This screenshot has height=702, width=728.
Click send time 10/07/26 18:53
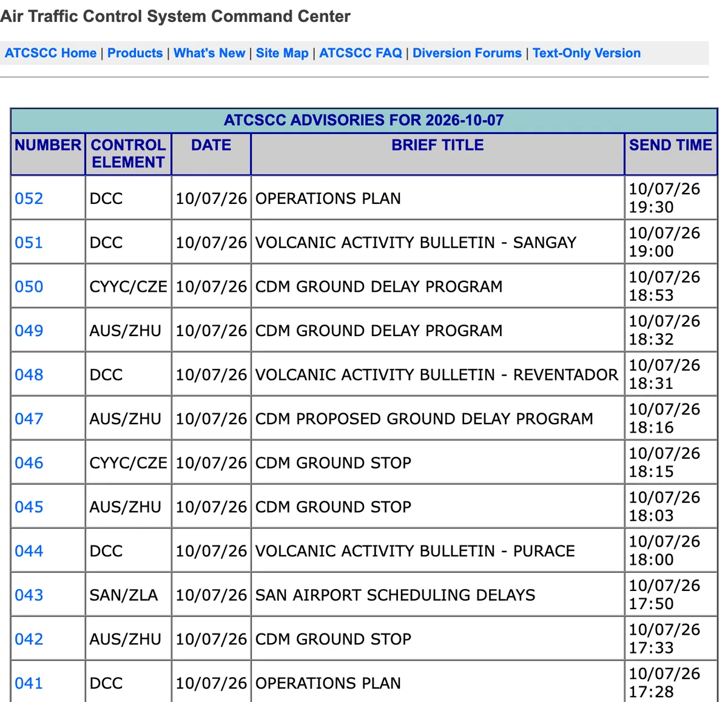(664, 286)
